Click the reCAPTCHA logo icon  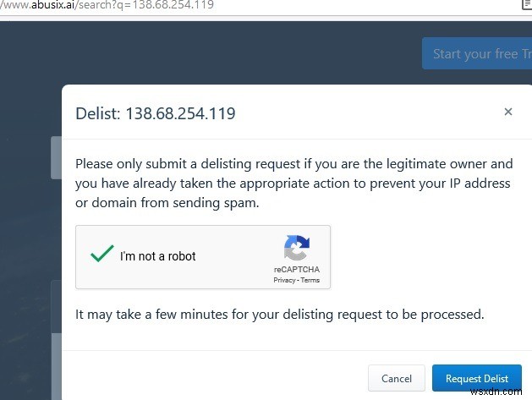[296, 249]
